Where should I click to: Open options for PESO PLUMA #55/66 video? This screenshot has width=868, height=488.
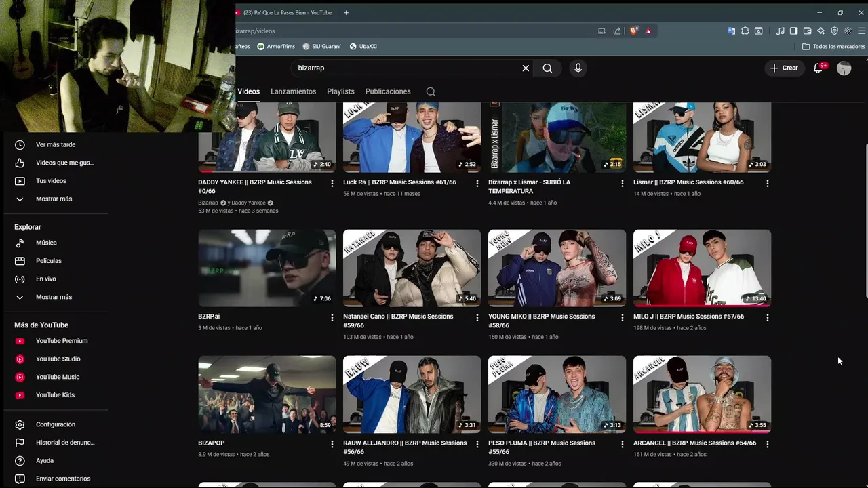622,444
